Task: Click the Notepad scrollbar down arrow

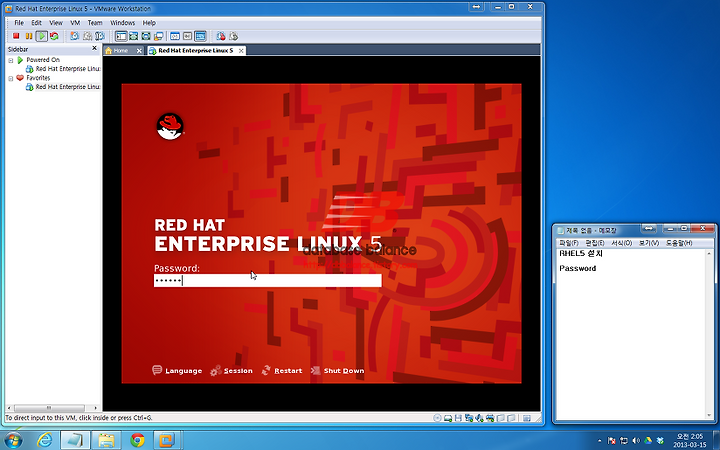Action: (x=709, y=416)
